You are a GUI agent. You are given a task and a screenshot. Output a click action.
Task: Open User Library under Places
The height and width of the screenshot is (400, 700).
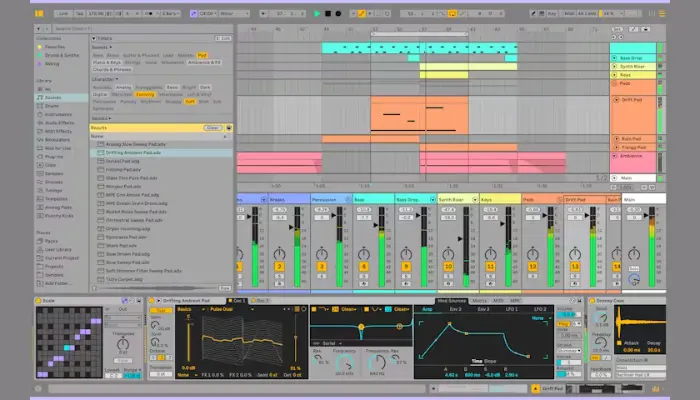coord(62,250)
